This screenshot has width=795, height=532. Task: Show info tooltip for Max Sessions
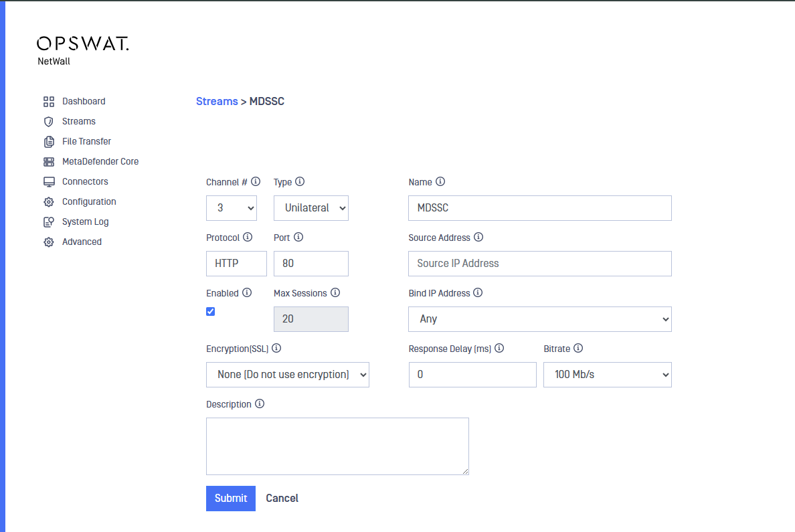coord(335,292)
